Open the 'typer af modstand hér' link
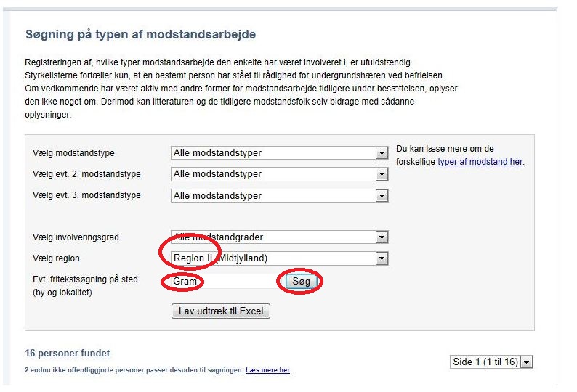The width and height of the screenshot is (577, 392). [x=480, y=162]
